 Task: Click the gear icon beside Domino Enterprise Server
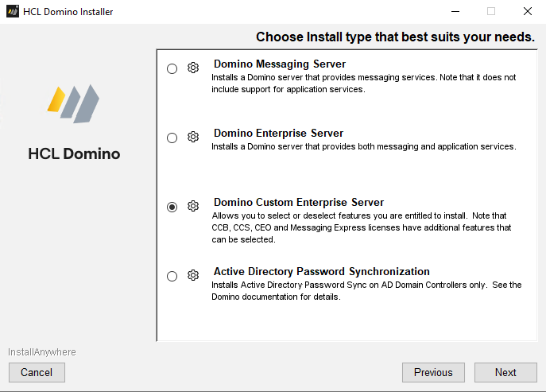tap(193, 137)
